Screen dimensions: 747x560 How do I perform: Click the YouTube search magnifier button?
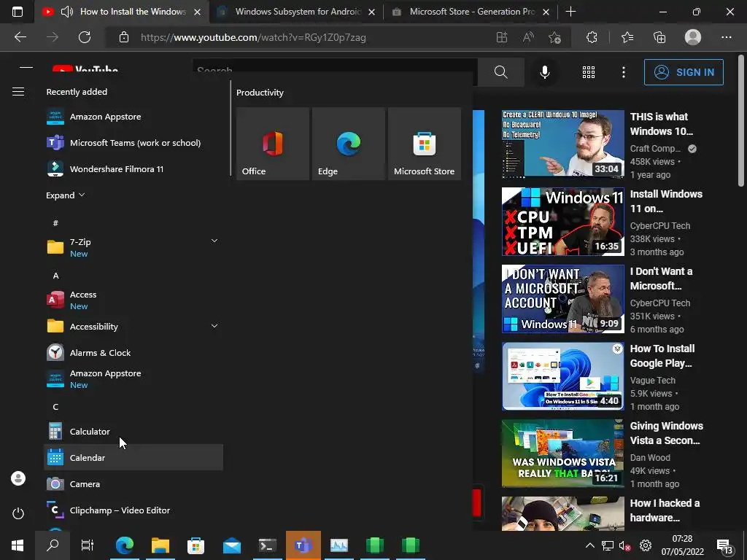500,72
